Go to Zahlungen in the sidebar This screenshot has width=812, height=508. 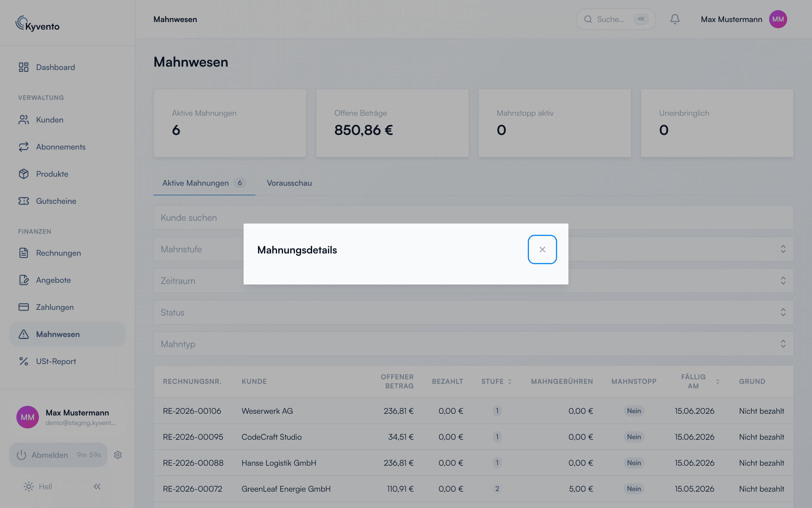point(67,307)
